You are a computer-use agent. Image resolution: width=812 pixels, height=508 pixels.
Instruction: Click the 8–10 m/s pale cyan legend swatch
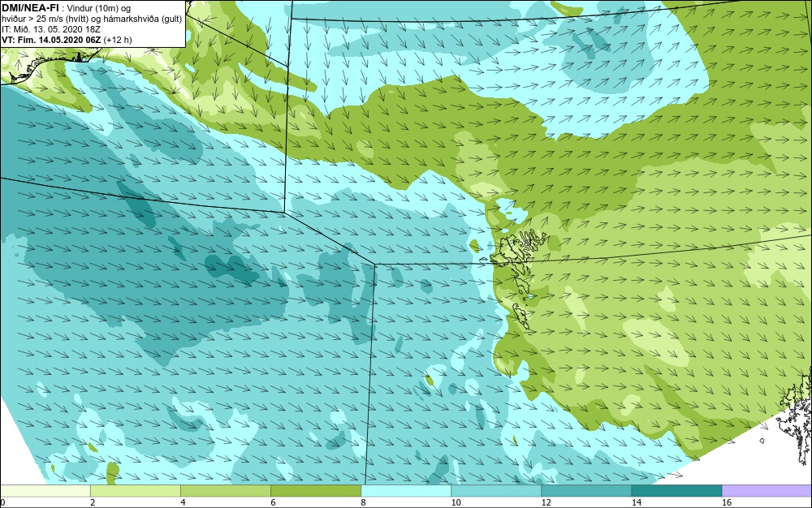coord(405,490)
